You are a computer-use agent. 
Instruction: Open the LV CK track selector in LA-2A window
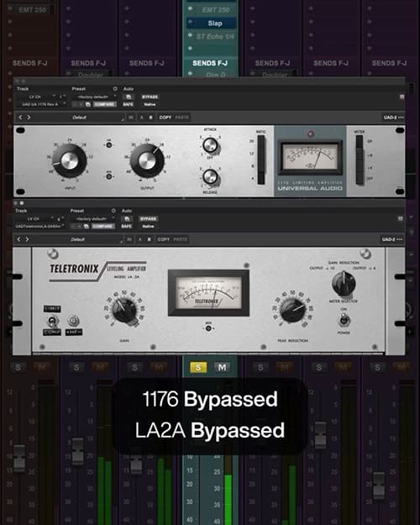tap(34, 218)
